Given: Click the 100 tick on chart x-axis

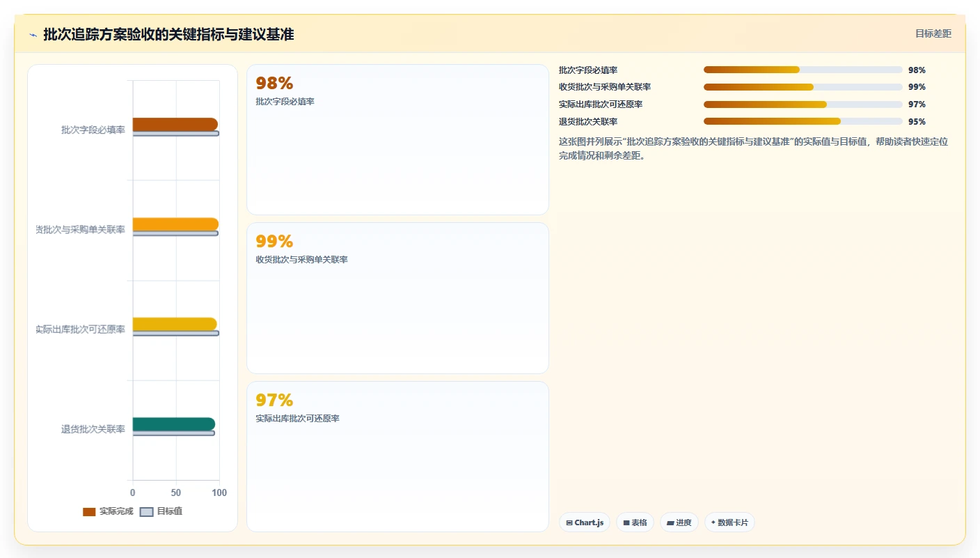Looking at the screenshot, I should [219, 493].
